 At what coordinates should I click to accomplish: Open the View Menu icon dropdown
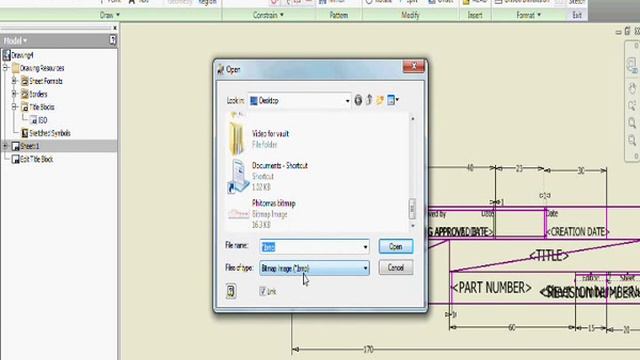tap(393, 100)
